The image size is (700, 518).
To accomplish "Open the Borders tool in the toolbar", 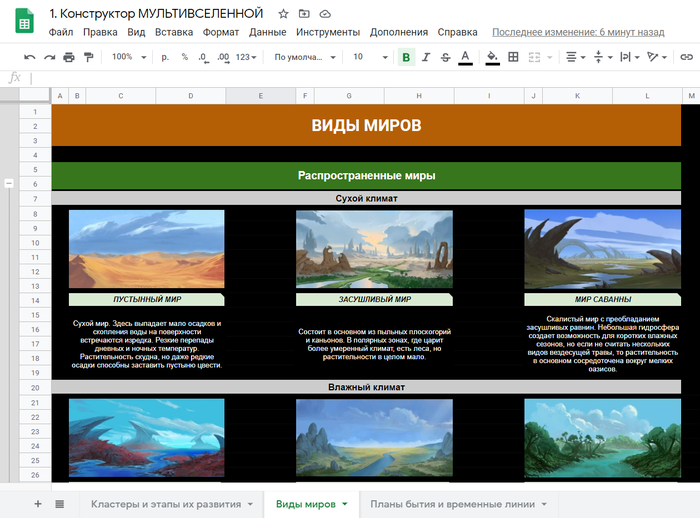I will tap(514, 57).
